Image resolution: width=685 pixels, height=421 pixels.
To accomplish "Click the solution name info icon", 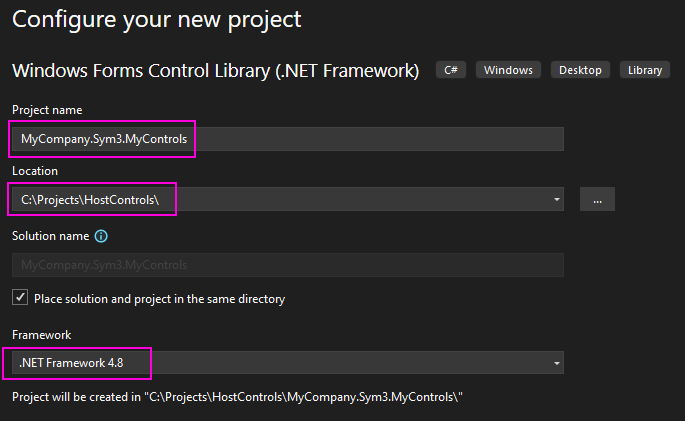I will (101, 237).
